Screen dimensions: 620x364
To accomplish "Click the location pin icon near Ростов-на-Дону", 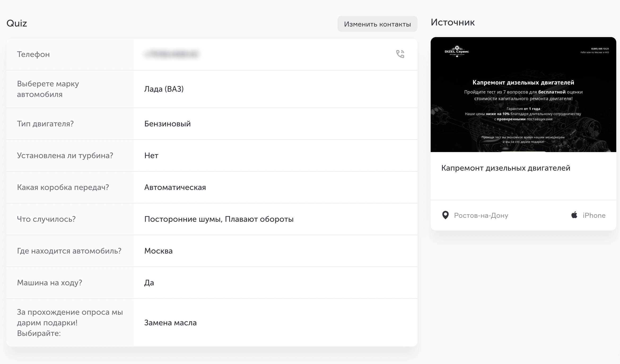I will tap(446, 215).
